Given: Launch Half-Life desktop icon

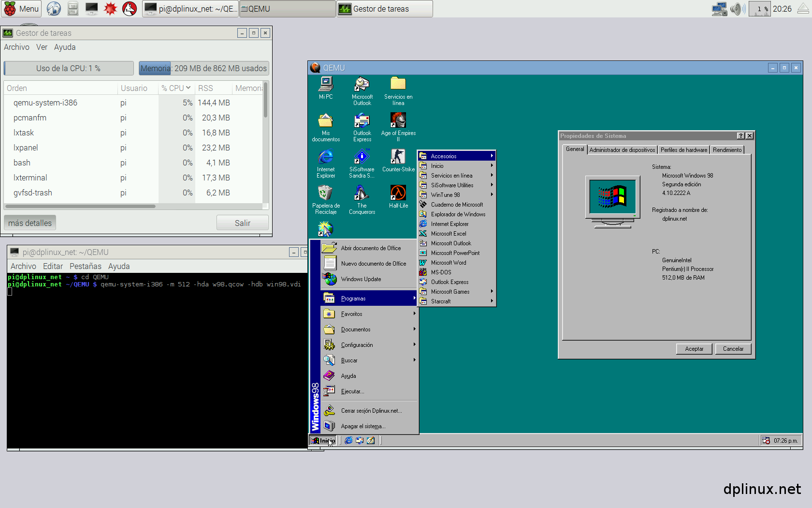Looking at the screenshot, I should coord(398,197).
